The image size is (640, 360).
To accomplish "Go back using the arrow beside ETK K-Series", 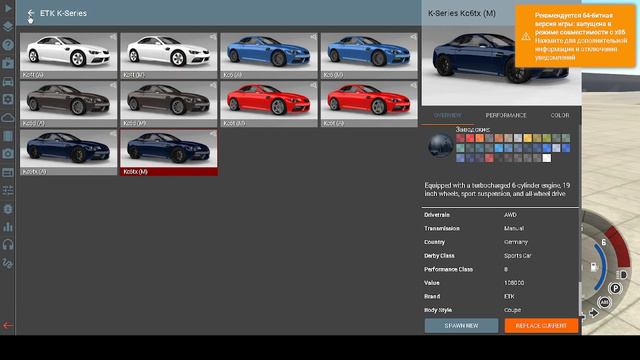I will pyautogui.click(x=31, y=13).
